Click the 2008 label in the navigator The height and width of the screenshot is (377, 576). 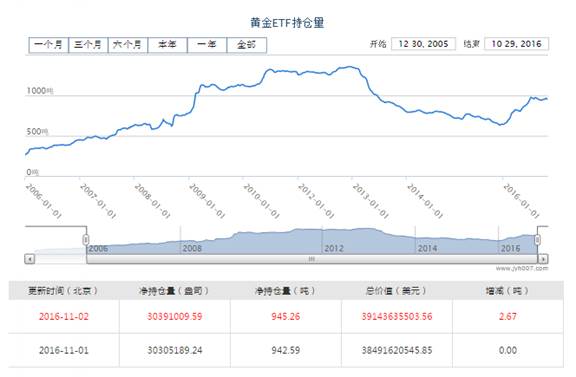pyautogui.click(x=192, y=248)
